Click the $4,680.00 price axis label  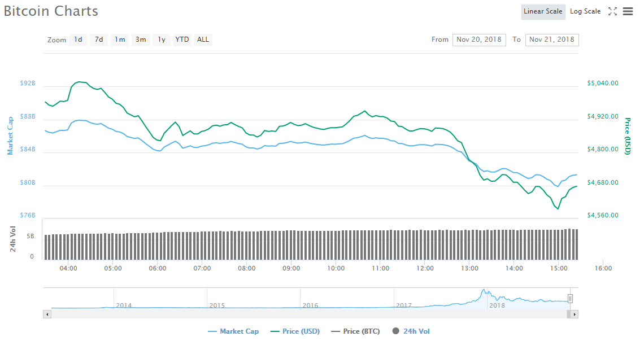[603, 182]
